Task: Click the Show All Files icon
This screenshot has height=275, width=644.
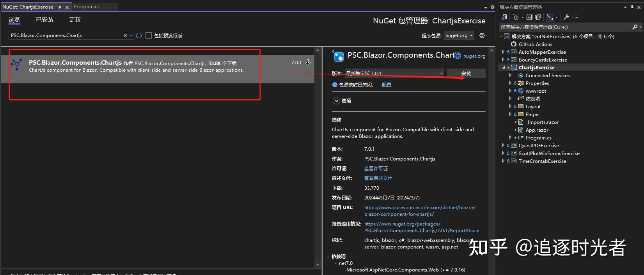Action: click(x=538, y=17)
